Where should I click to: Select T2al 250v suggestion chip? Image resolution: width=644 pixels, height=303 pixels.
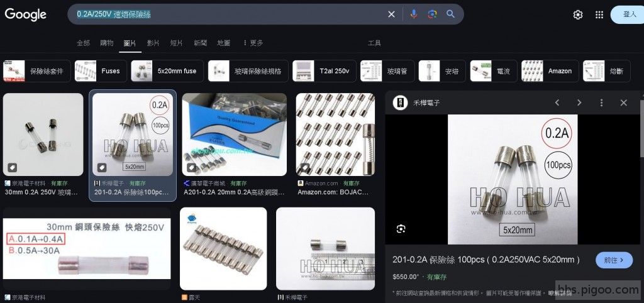point(324,71)
